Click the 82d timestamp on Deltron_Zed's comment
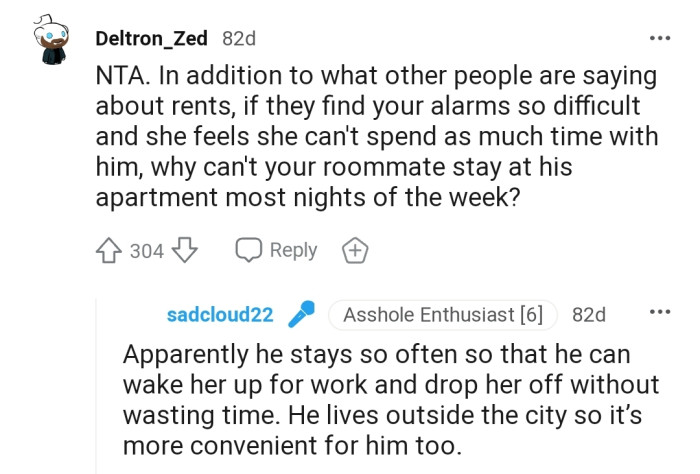Viewport: 700px width, 474px height. [238, 39]
